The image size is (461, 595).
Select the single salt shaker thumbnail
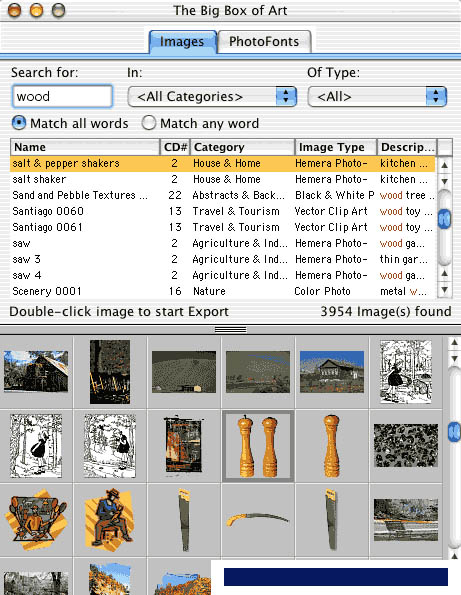coord(332,446)
